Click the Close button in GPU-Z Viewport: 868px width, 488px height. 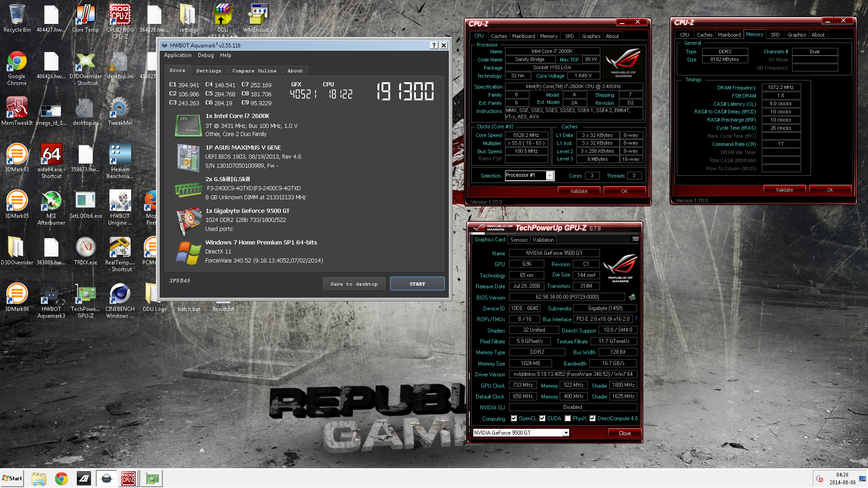(624, 433)
